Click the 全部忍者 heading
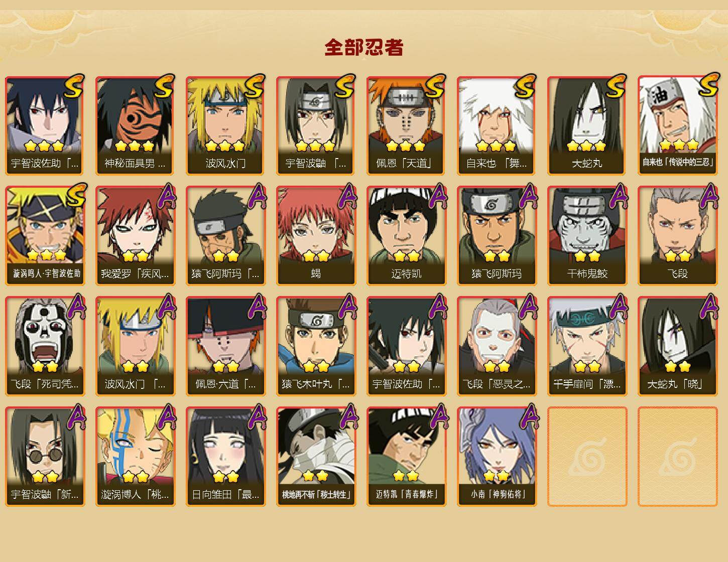The image size is (728, 562). click(364, 47)
